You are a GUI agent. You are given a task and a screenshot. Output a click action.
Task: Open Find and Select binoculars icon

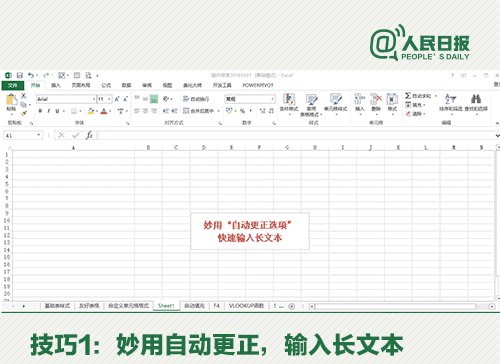point(476,99)
